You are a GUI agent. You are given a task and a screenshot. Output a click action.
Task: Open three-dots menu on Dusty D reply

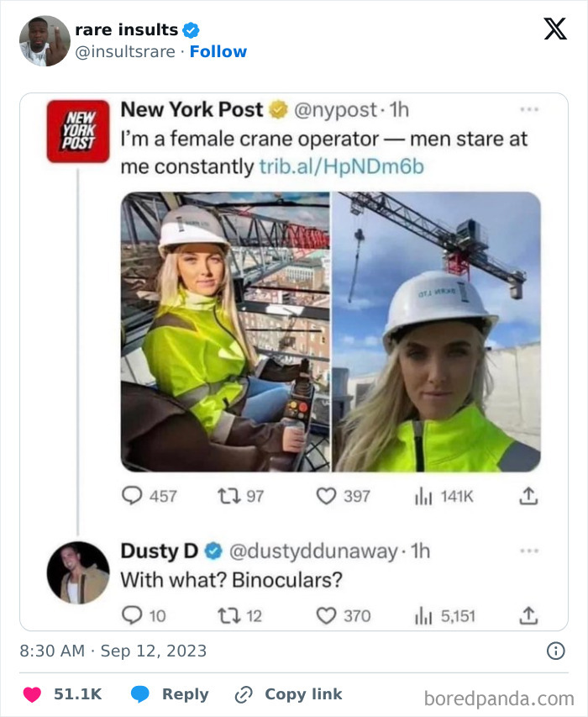[x=529, y=551]
